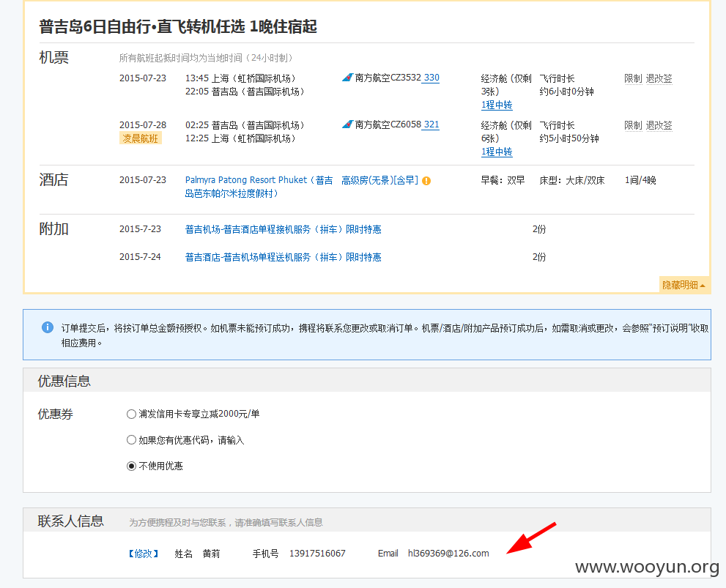Click 退改签 for flight CZ3532
Viewport: 726px width, 588px height.
[x=659, y=78]
